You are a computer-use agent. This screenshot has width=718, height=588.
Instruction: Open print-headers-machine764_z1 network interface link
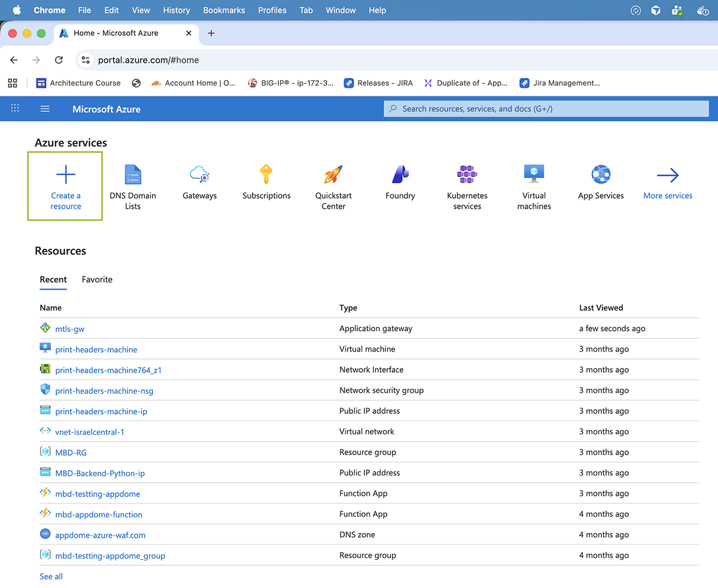pyautogui.click(x=108, y=370)
